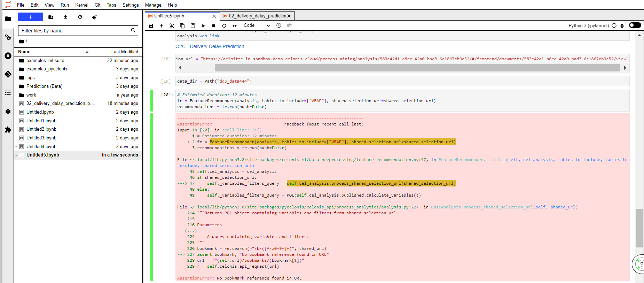Open the View menu

coord(49,5)
